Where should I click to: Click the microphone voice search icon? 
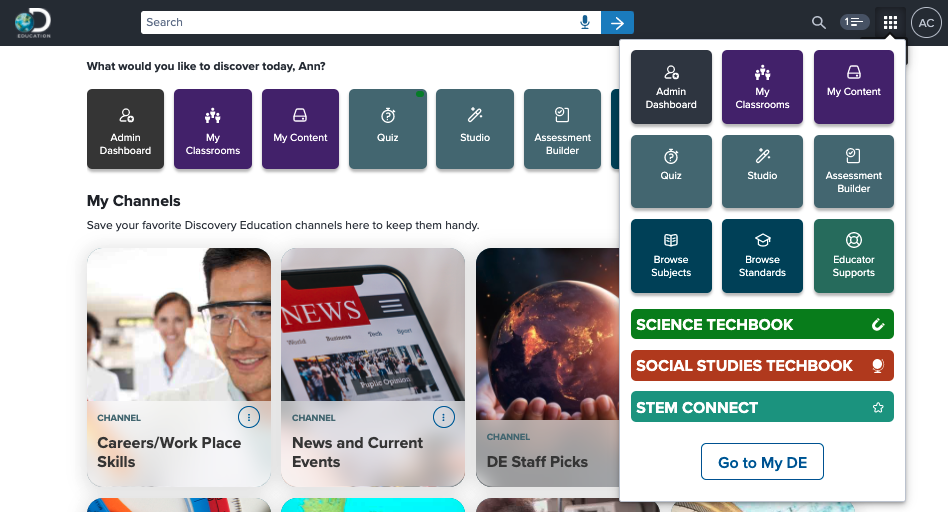(x=585, y=22)
